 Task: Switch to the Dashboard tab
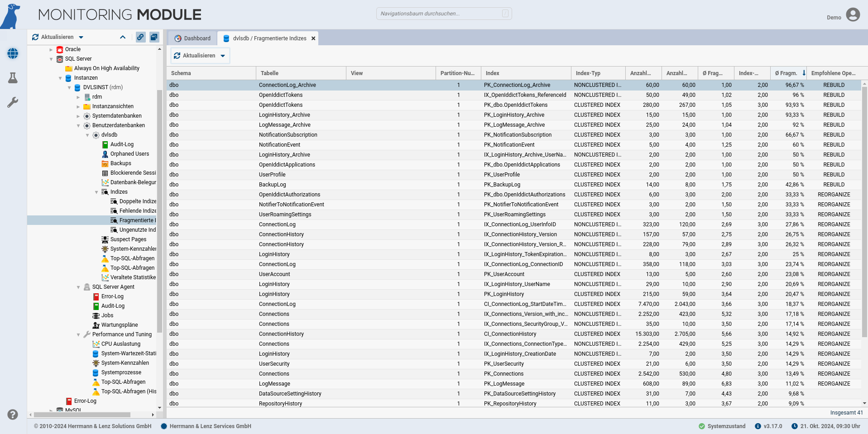[x=192, y=38]
